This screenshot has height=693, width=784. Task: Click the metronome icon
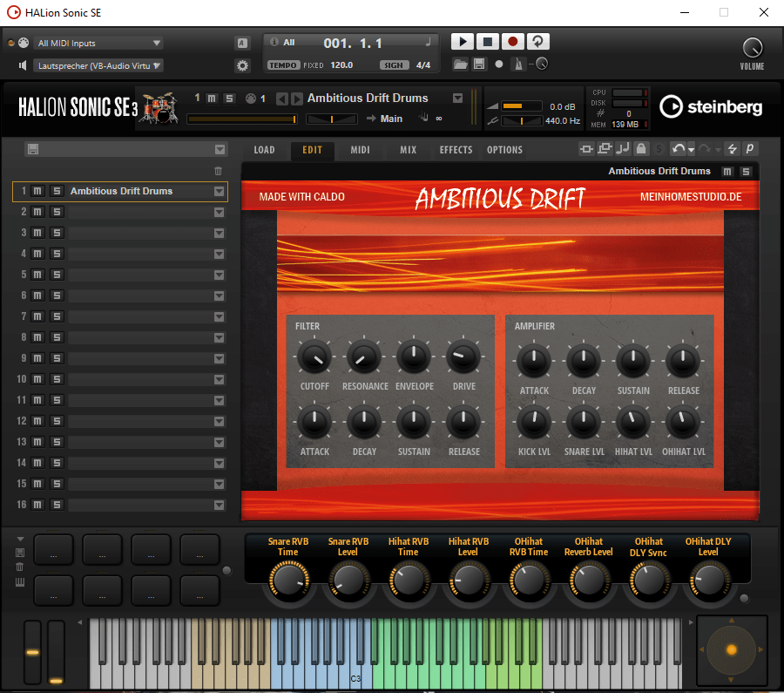(518, 64)
